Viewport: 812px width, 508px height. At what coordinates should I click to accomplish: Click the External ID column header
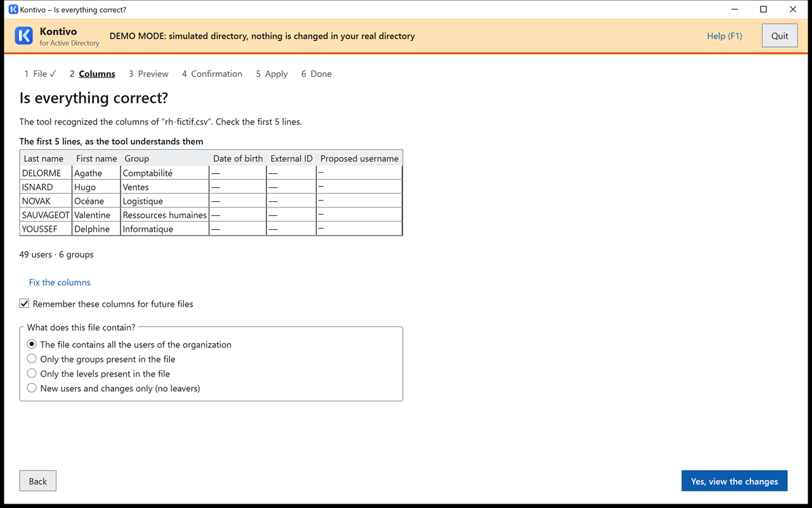coord(291,158)
